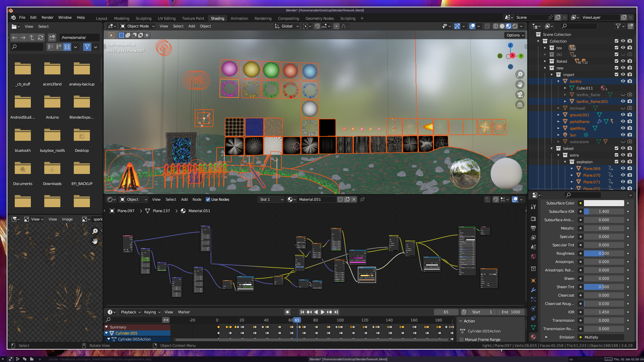Hide bonfire in viewport using the eye icon
The image size is (644, 362).
[623, 81]
